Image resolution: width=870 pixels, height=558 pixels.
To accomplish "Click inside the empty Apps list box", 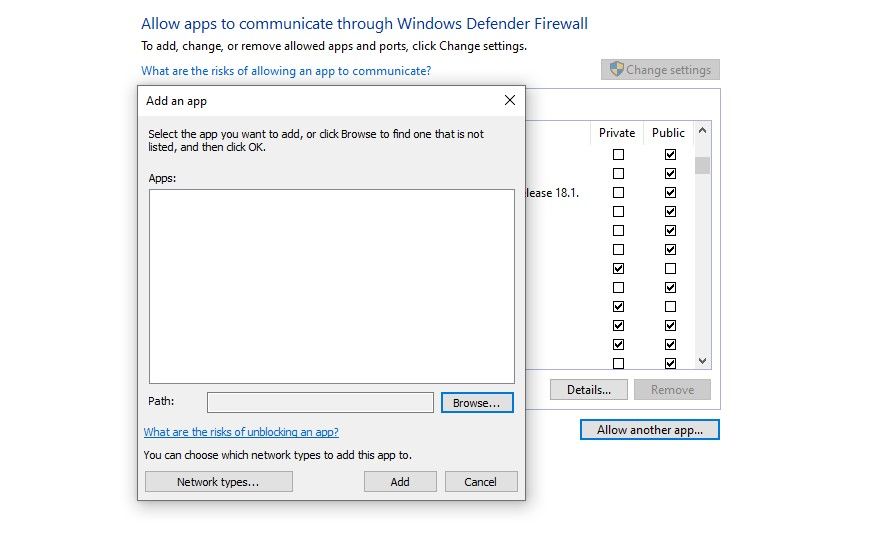I will (331, 286).
